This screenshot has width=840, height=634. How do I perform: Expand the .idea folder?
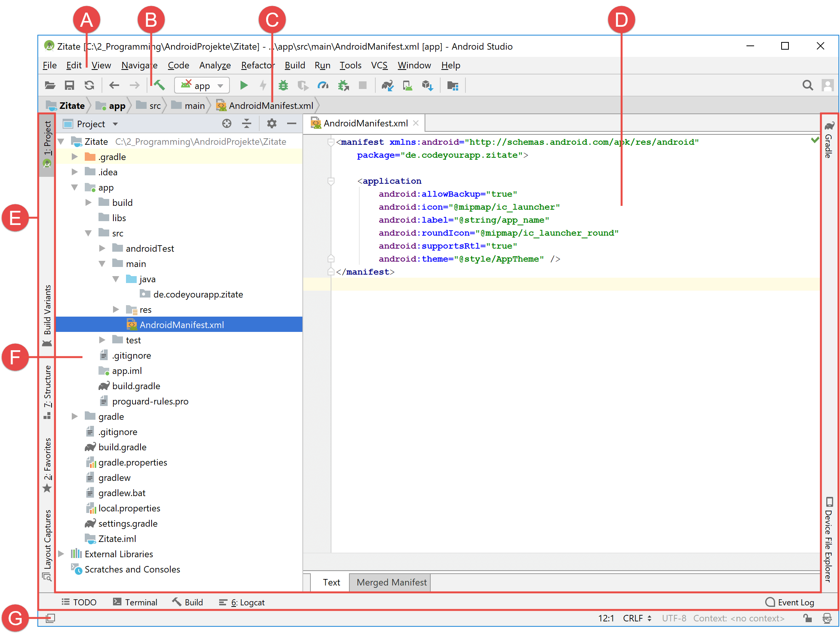coord(75,172)
